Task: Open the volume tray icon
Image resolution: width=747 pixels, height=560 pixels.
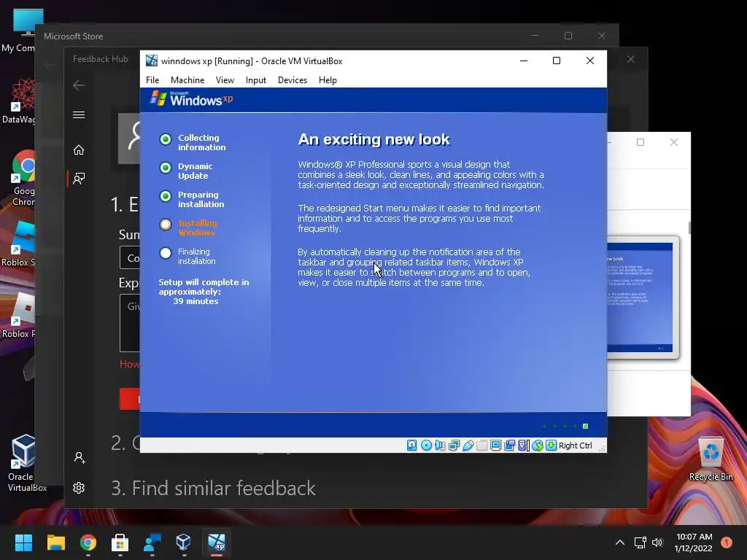Action: click(657, 542)
